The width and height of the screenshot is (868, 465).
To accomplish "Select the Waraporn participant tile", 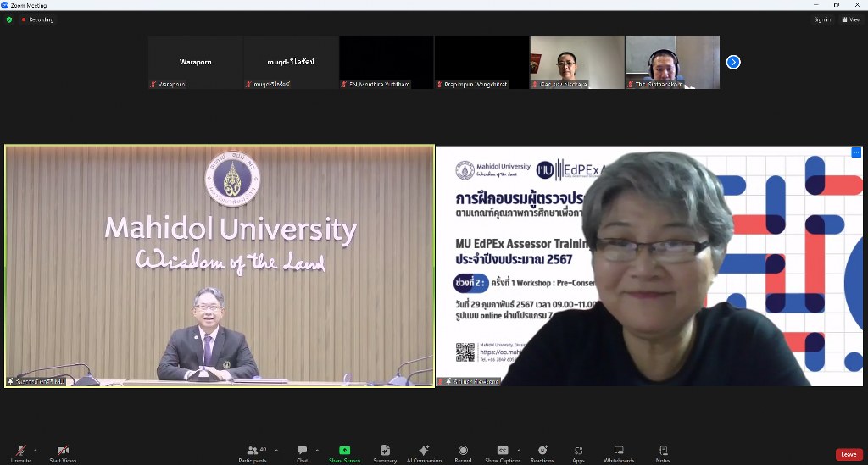I will pyautogui.click(x=196, y=62).
